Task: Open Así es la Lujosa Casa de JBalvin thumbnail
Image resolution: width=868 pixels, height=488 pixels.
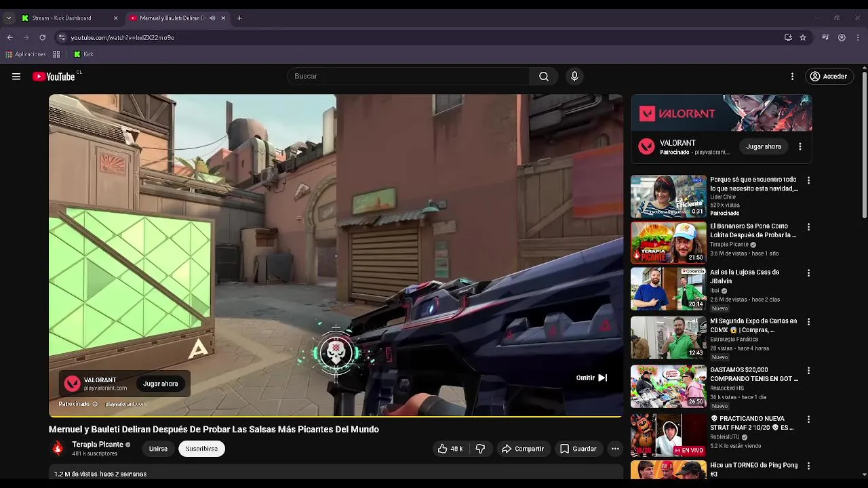Action: (669, 289)
